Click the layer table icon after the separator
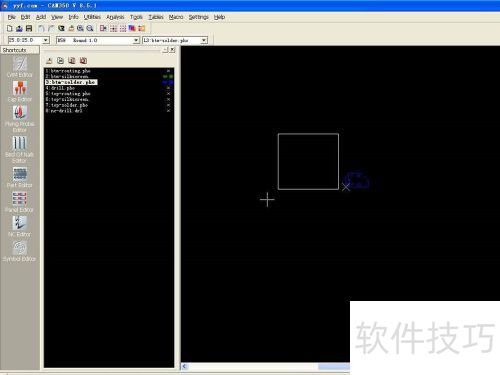500x375 pixels. coord(103,29)
